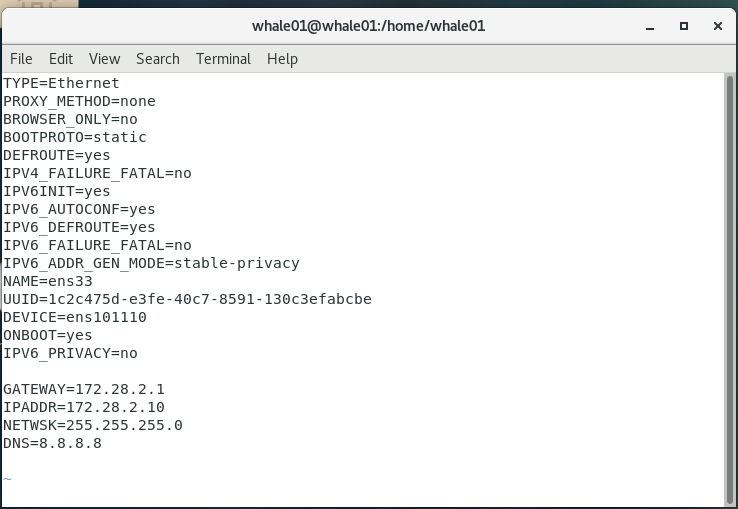This screenshot has height=509, width=738.
Task: Open the File menu
Action: [x=21, y=59]
